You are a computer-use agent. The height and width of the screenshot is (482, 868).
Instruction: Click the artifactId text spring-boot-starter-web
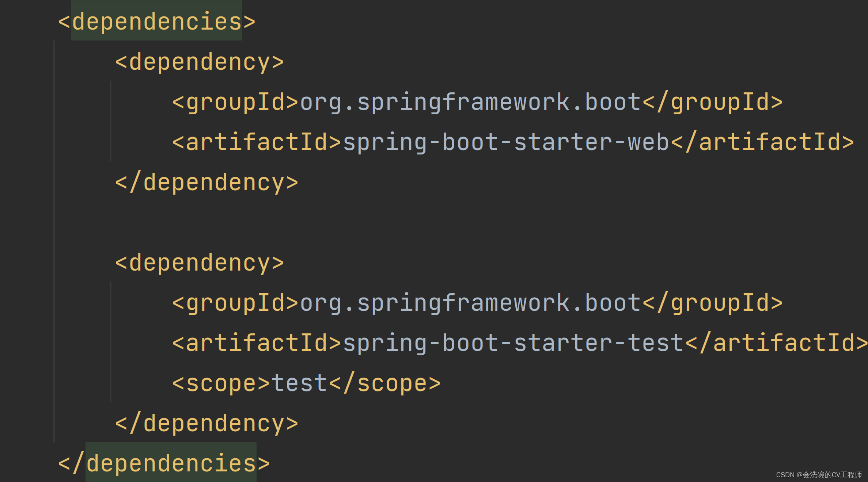pos(506,142)
